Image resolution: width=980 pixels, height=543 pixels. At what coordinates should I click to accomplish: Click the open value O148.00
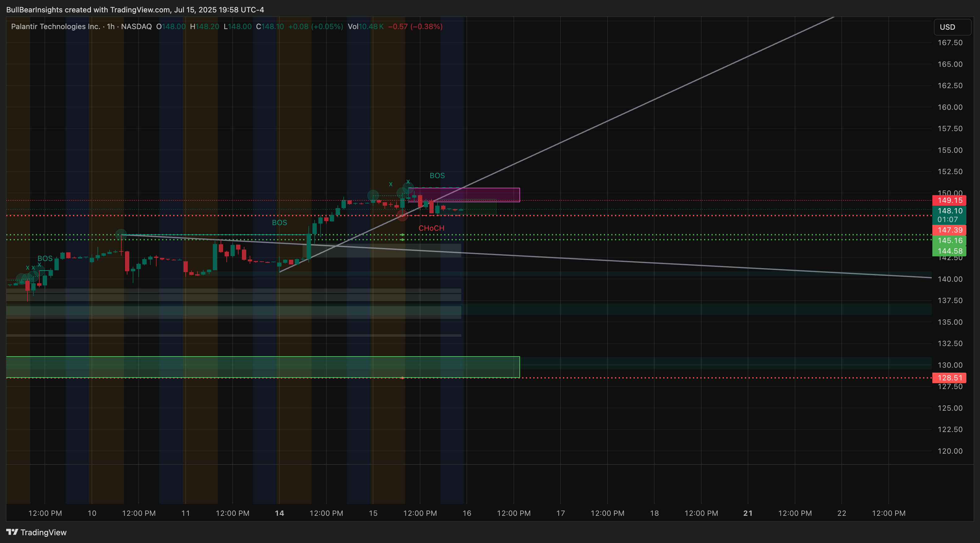pos(171,27)
